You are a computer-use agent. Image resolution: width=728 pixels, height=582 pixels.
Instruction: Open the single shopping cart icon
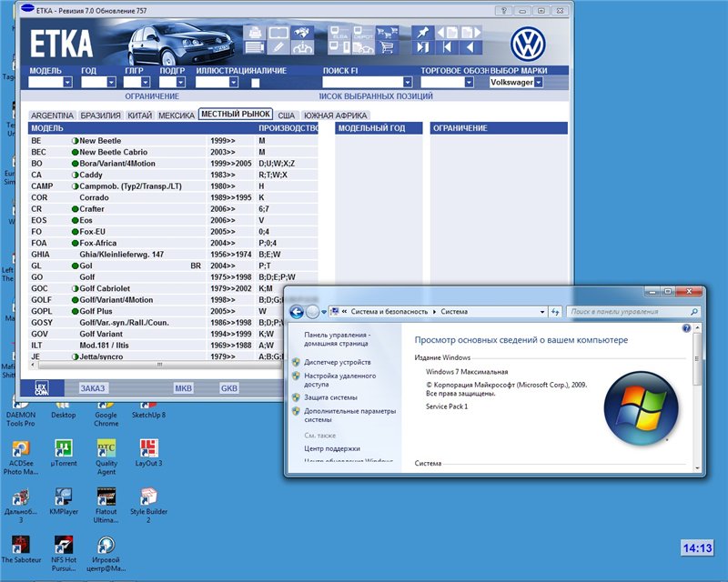tap(388, 47)
